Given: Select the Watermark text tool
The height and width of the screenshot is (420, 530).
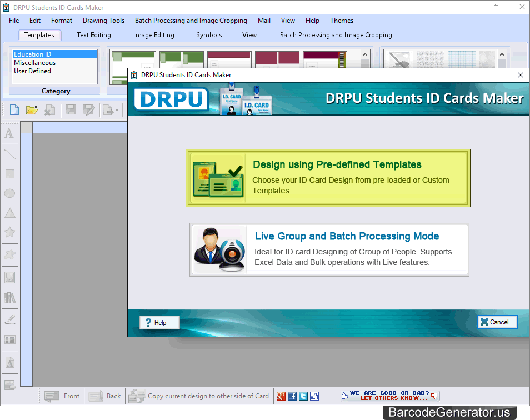Looking at the screenshot, I should tap(9, 363).
